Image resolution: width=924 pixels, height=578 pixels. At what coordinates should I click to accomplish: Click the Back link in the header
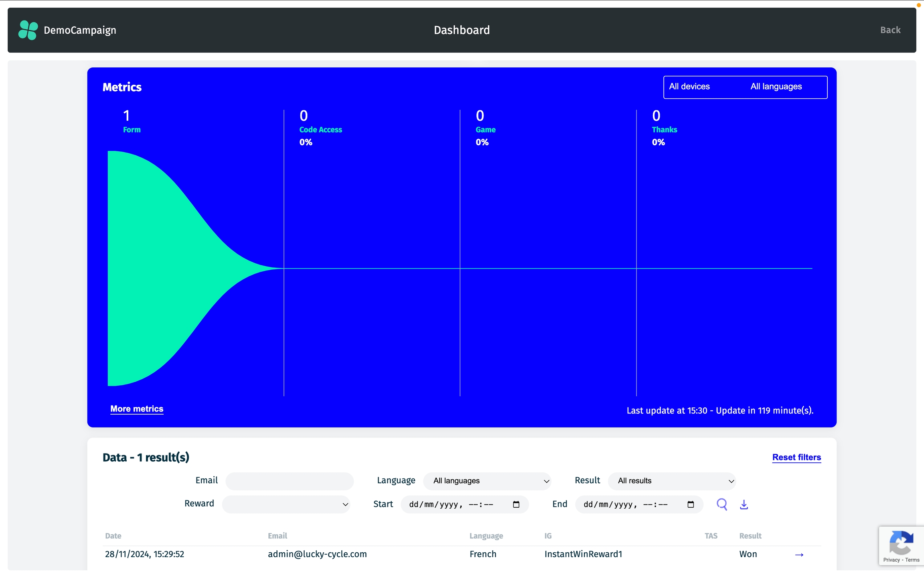(x=890, y=30)
